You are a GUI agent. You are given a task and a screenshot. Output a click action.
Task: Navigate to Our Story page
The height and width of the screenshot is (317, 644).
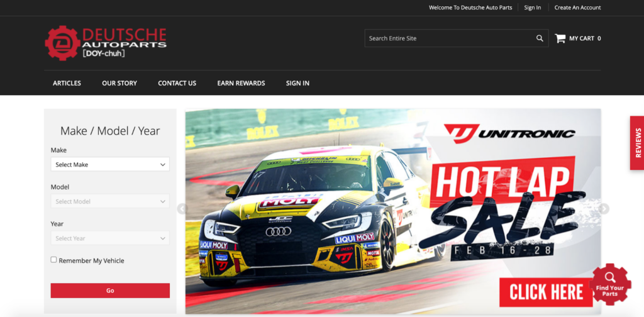(x=119, y=83)
